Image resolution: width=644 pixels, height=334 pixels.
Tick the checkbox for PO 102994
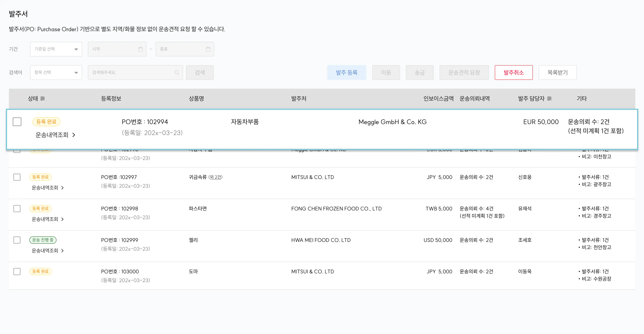click(17, 122)
